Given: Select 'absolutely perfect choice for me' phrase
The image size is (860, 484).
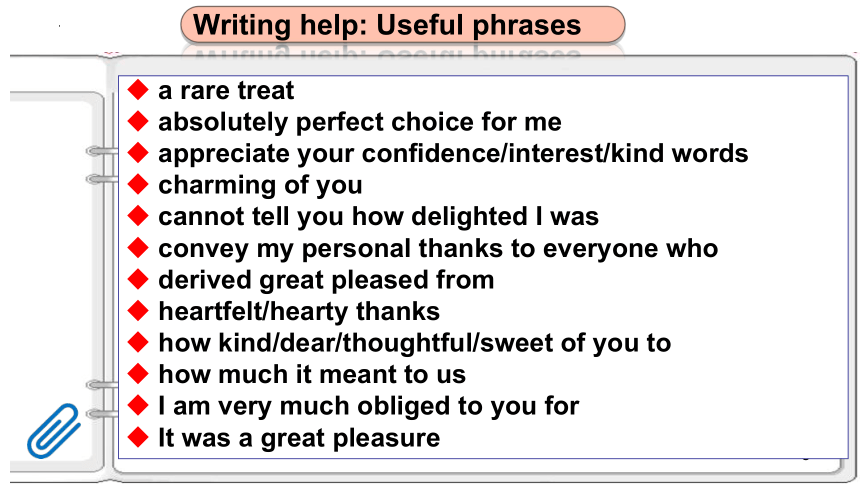Looking at the screenshot, I should (x=360, y=122).
